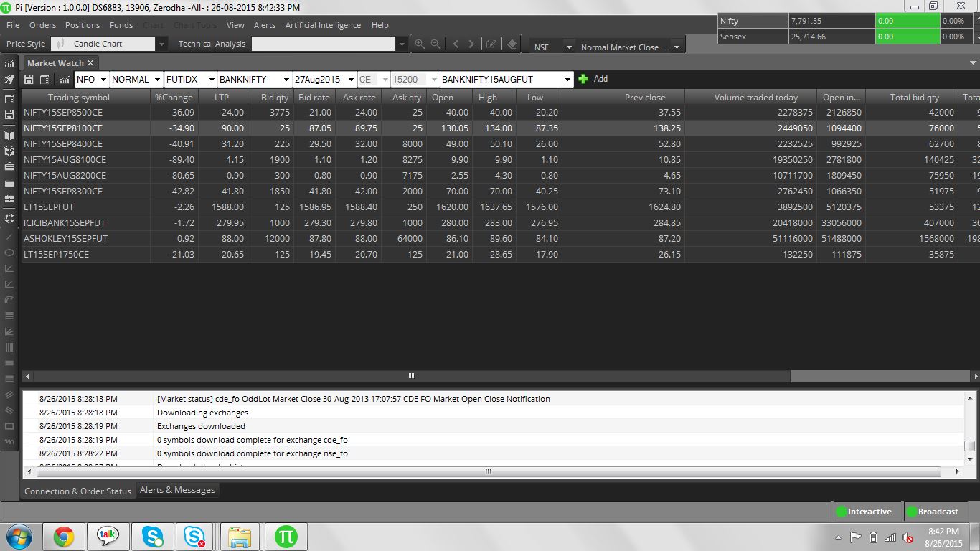The height and width of the screenshot is (551, 980).
Task: Sort by the %Change column header
Action: 174,98
